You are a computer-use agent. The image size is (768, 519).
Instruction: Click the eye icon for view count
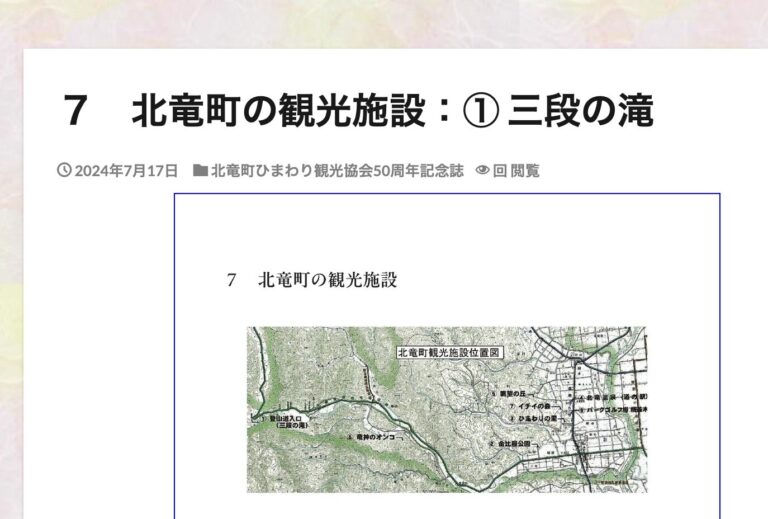point(482,171)
